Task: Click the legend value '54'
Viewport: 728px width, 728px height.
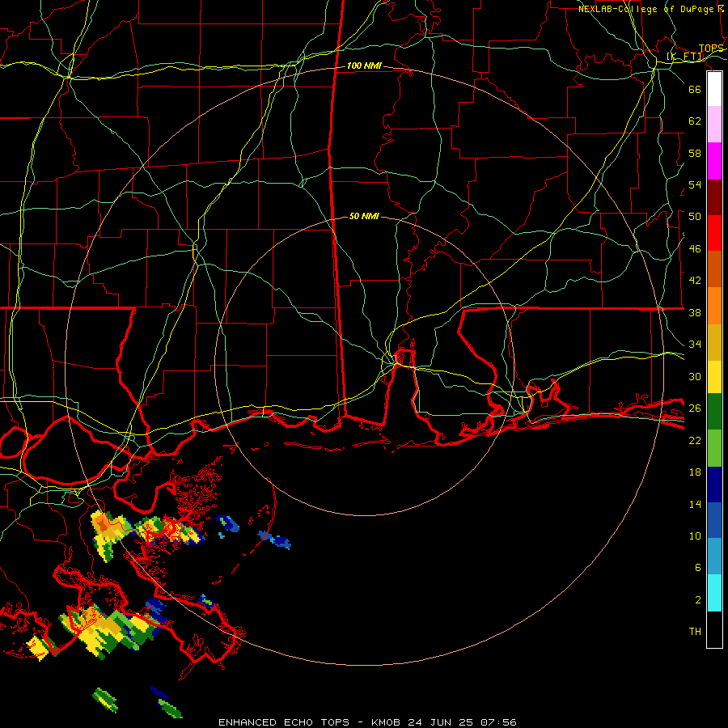Action: [x=695, y=184]
